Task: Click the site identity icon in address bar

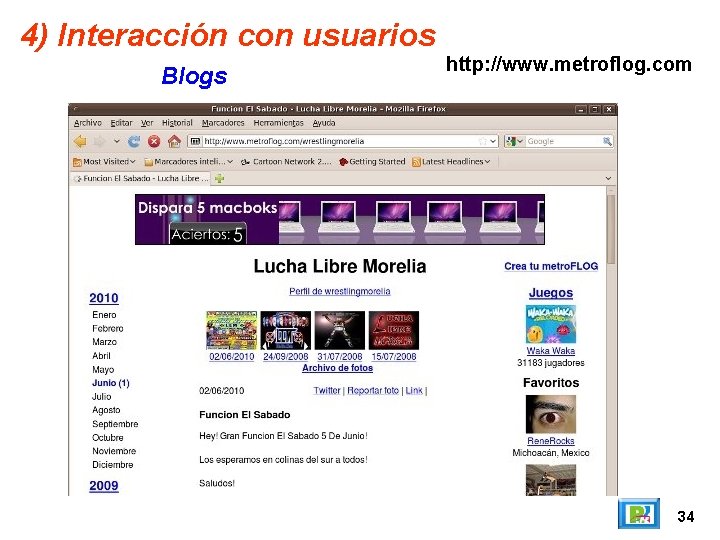Action: 195,141
